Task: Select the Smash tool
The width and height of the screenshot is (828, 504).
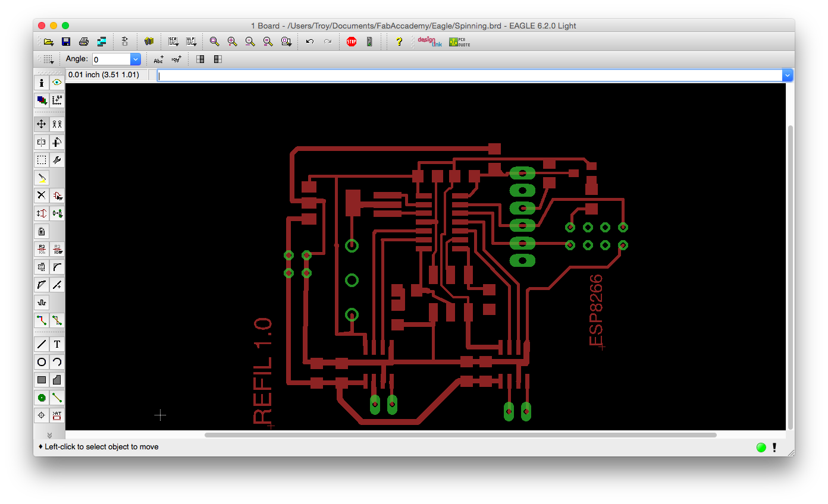Action: [42, 267]
